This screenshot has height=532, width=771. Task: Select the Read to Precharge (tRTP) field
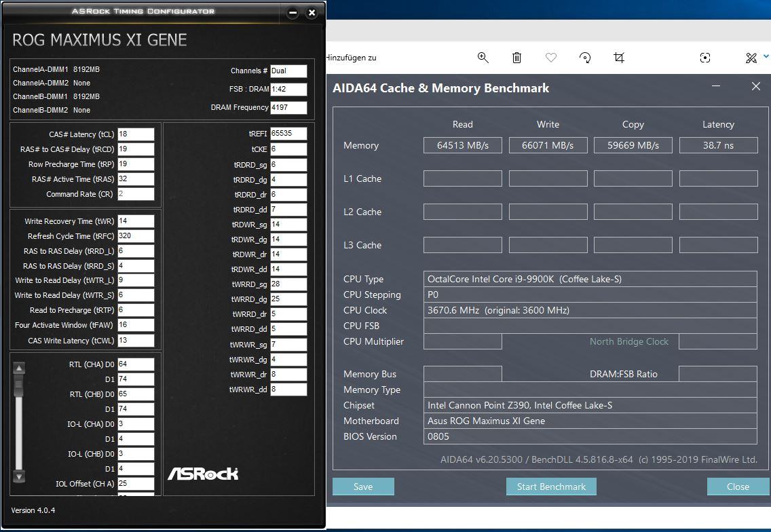tap(136, 310)
